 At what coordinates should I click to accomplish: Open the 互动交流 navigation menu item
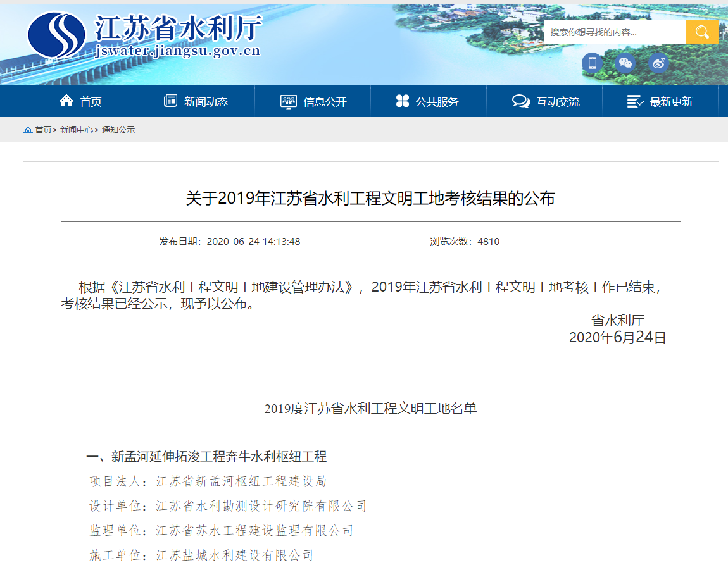[x=544, y=101]
